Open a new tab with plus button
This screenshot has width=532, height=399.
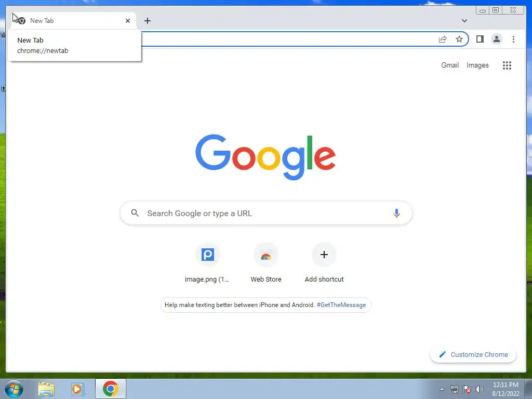click(x=147, y=21)
